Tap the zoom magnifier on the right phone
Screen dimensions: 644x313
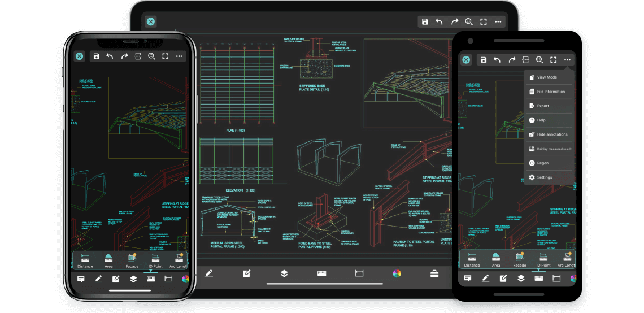pos(539,59)
